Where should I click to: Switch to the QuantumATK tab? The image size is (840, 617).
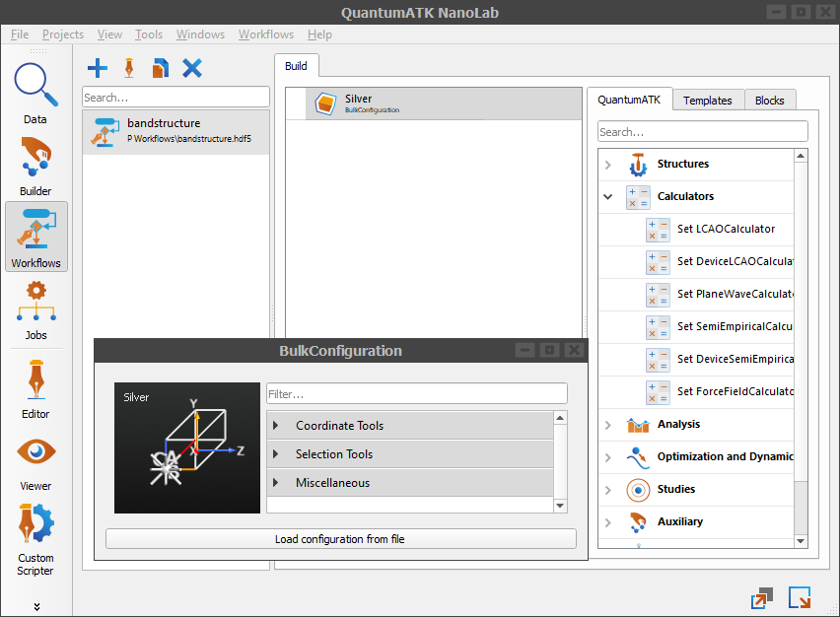[x=629, y=101]
